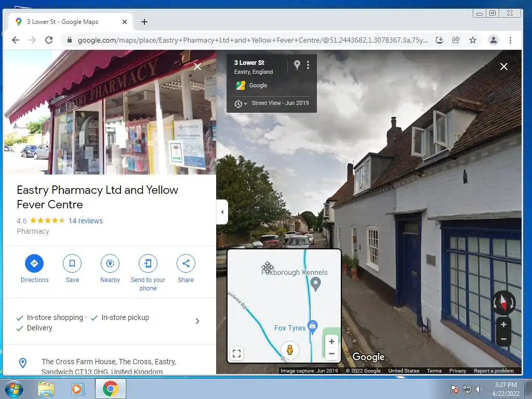Viewport: 532px width, 399px height.
Task: Open the Windows Start menu
Action: tap(14, 389)
